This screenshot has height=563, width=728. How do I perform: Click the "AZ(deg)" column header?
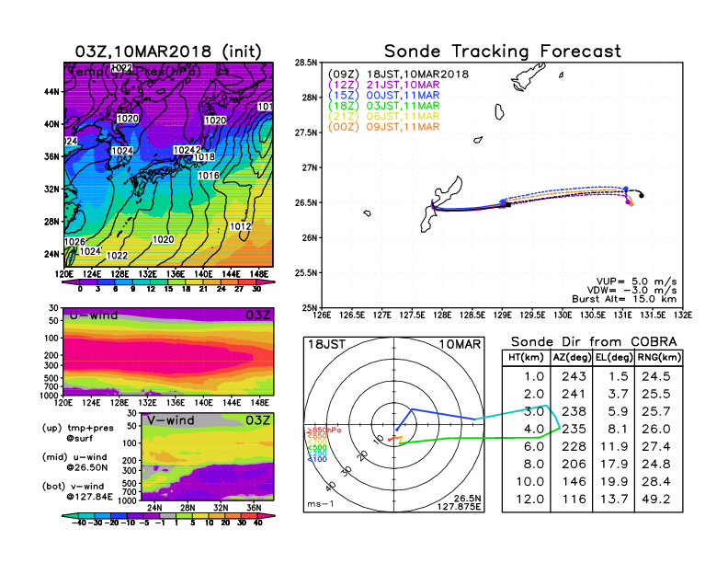tap(572, 358)
